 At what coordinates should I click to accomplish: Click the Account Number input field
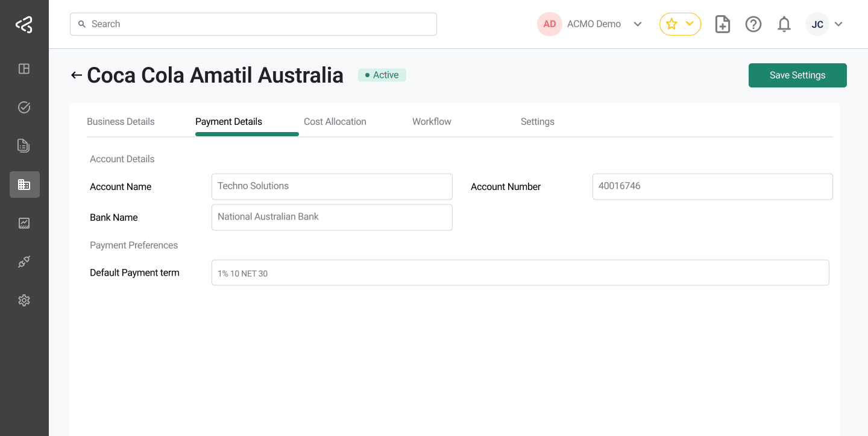[712, 186]
